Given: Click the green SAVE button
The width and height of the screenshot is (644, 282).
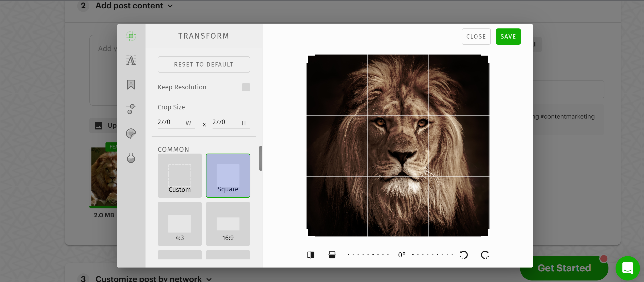Looking at the screenshot, I should 508,37.
